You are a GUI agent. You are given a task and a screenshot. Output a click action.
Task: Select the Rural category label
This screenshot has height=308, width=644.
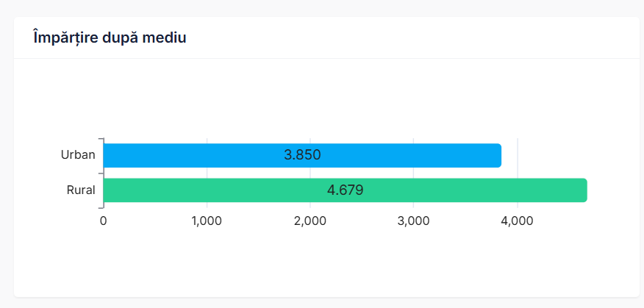click(81, 190)
